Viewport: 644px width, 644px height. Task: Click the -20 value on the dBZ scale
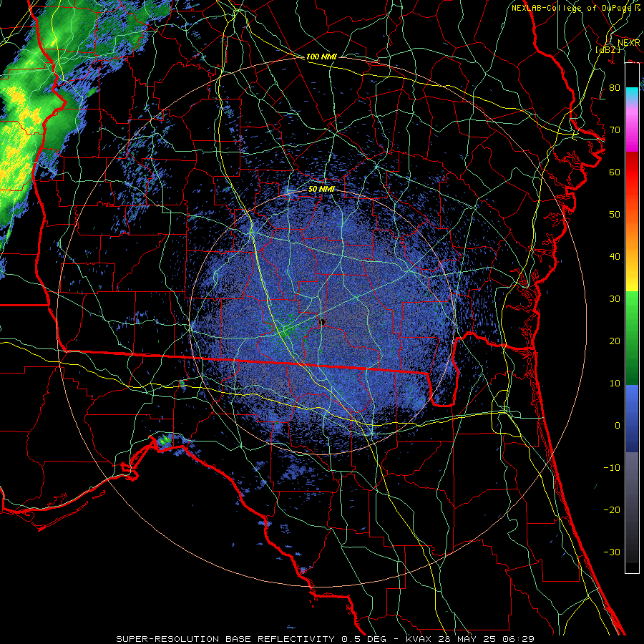612,510
